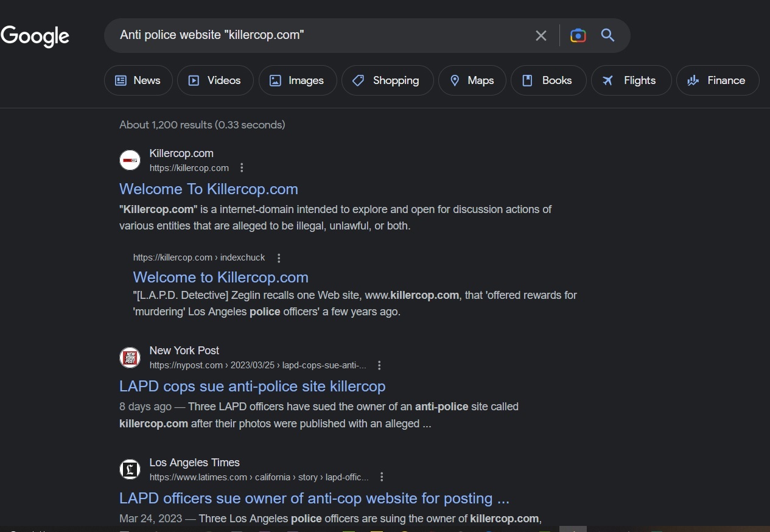770x532 pixels.
Task: Open options menu for Los Angeles Times result
Action: click(382, 477)
